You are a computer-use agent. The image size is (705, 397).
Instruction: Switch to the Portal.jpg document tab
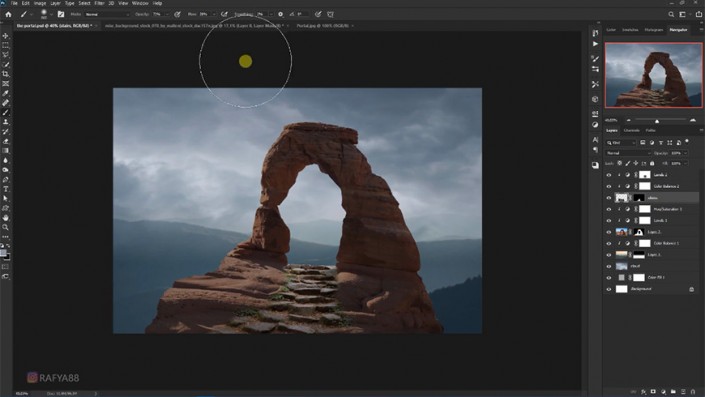point(322,26)
